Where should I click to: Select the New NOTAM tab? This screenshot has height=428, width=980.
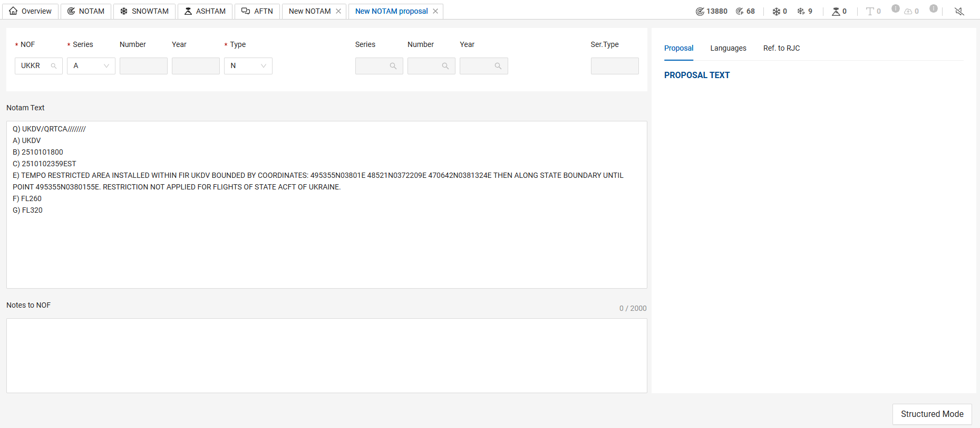310,11
